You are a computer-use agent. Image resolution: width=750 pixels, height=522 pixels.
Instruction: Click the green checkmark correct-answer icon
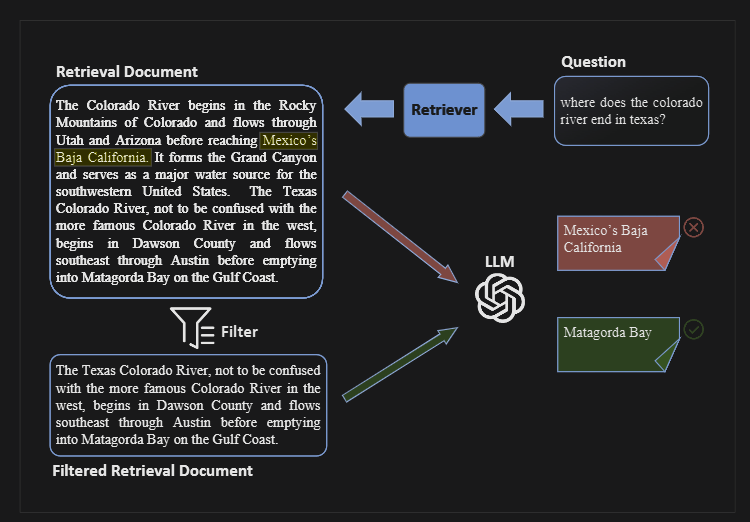pyautogui.click(x=694, y=330)
